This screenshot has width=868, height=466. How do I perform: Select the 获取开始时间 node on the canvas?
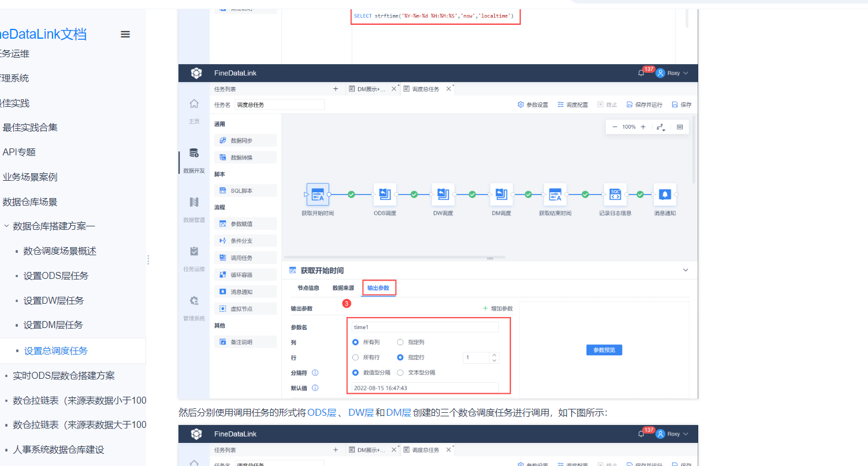(318, 195)
